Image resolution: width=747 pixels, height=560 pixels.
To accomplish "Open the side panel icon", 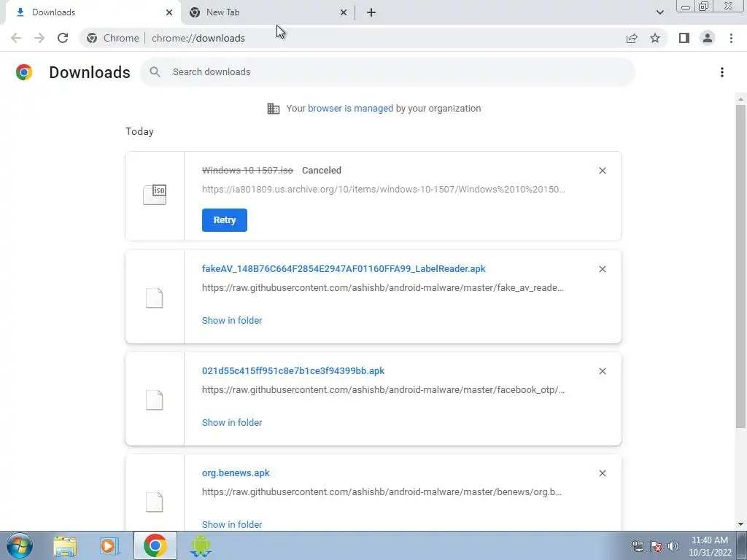I will pyautogui.click(x=684, y=38).
